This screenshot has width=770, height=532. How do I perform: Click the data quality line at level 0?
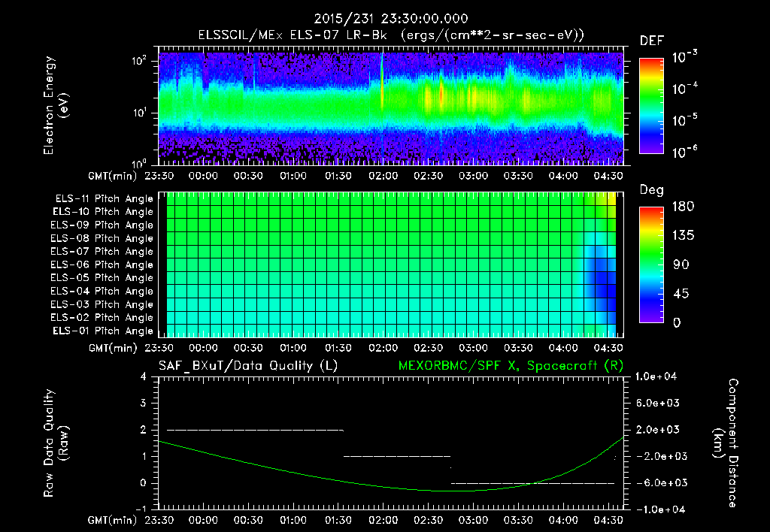[x=533, y=483]
